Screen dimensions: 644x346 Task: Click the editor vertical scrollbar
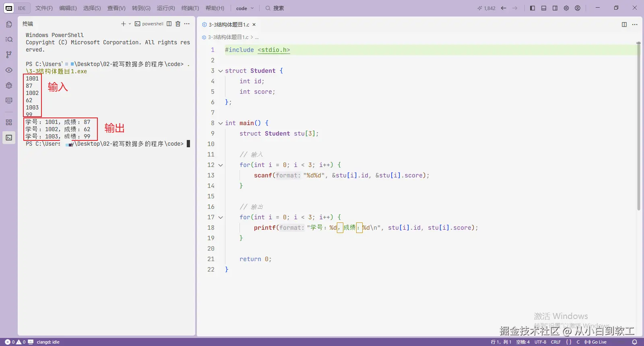pos(638,126)
